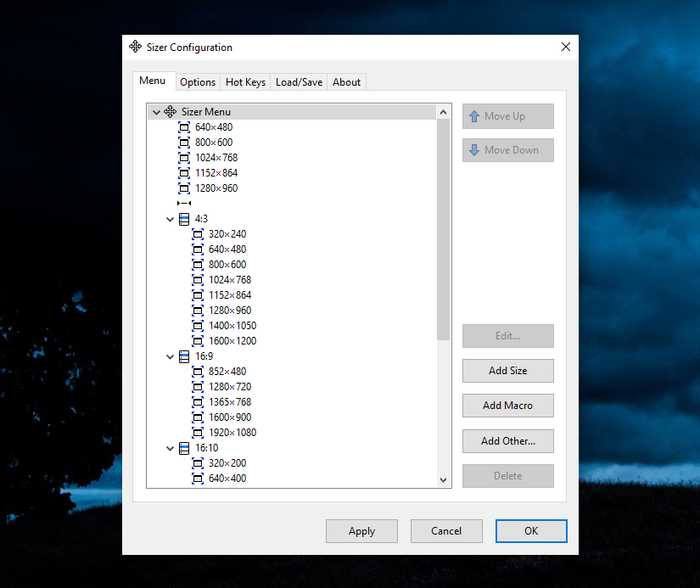Select 1024×768 inside the 4:3 group
The image size is (700, 588).
(x=230, y=279)
